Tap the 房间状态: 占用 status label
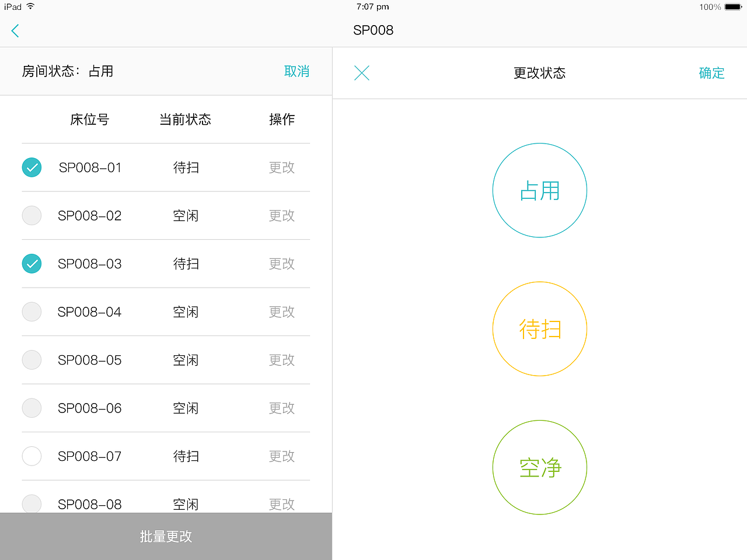Image resolution: width=747 pixels, height=560 pixels. click(68, 71)
